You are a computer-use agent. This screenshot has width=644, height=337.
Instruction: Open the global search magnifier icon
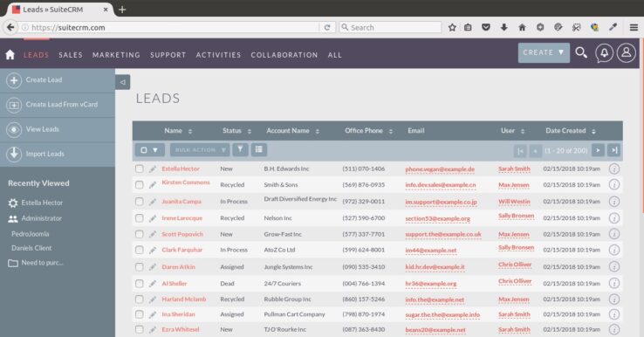[581, 52]
